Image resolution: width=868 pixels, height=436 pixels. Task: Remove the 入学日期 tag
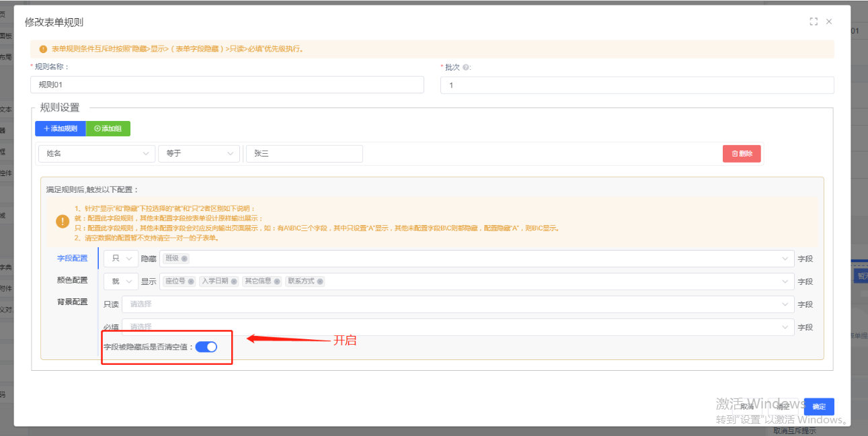click(x=234, y=281)
